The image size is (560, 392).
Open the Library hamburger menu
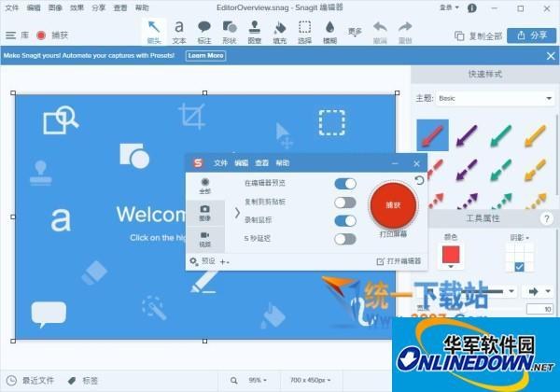pyautogui.click(x=10, y=35)
